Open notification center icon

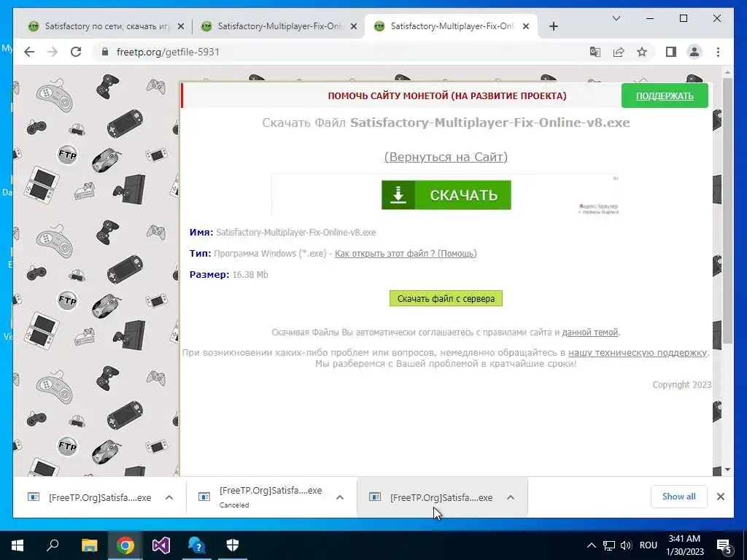tap(724, 545)
